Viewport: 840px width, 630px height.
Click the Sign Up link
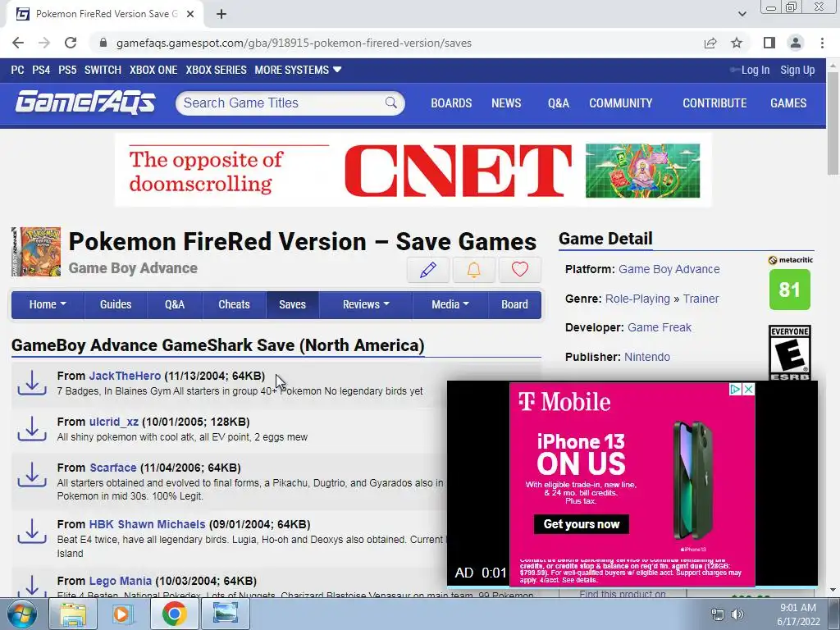tap(797, 70)
